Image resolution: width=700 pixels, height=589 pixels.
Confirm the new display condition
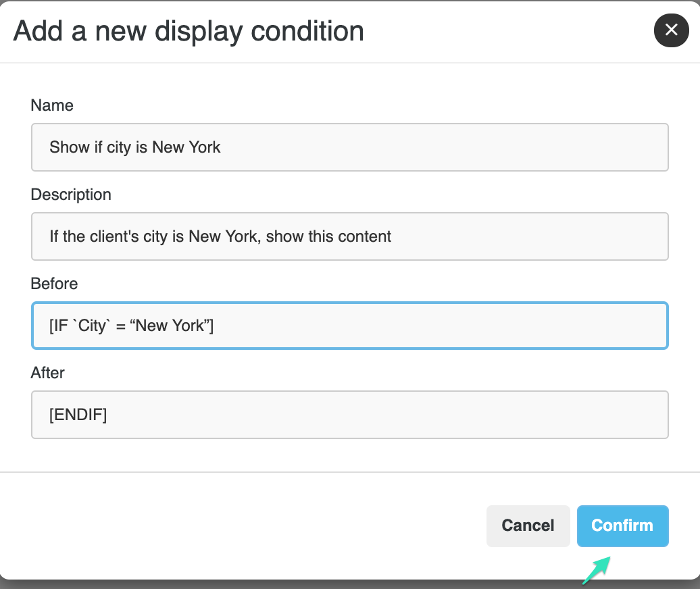[622, 526]
